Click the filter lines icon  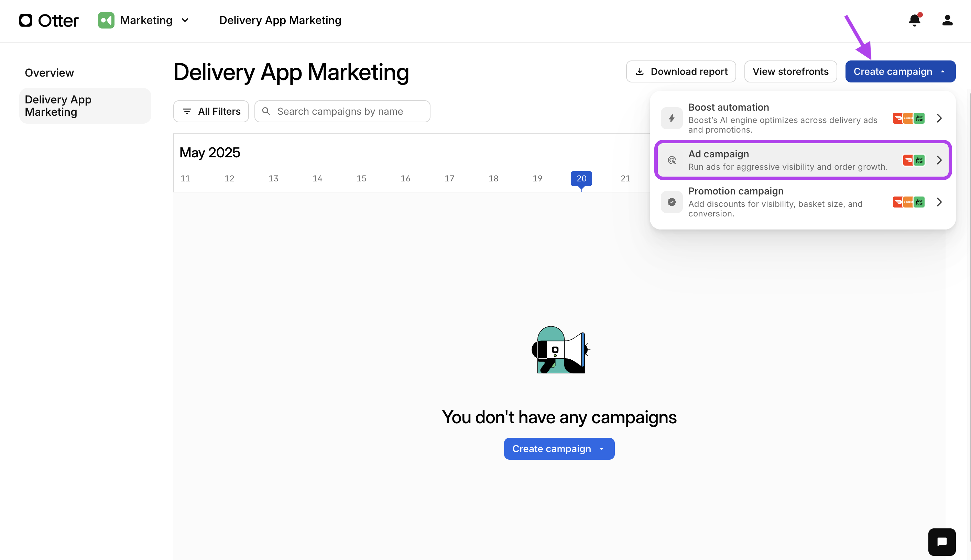click(187, 112)
